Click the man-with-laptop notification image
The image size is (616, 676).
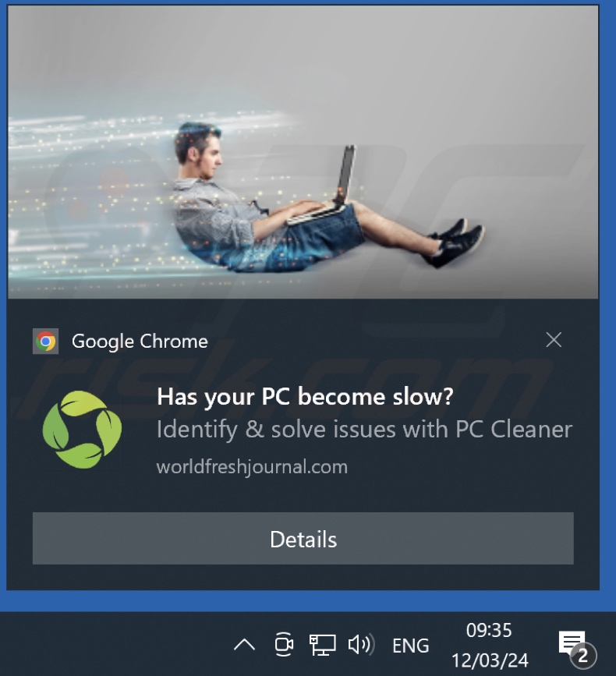303,152
